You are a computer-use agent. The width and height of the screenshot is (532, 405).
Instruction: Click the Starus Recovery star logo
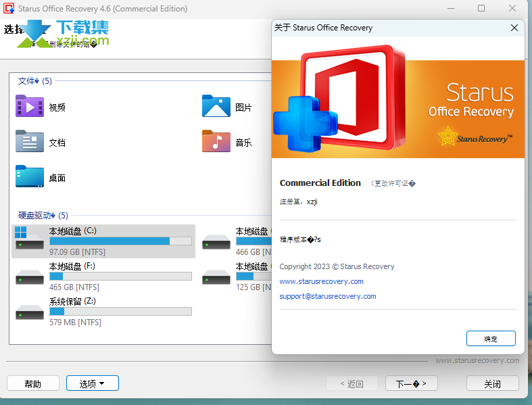pos(475,137)
